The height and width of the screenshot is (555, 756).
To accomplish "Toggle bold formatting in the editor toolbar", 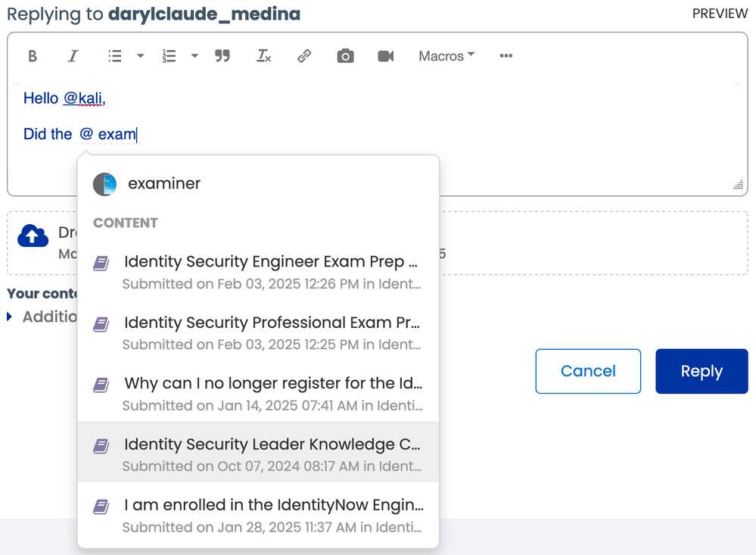I will pyautogui.click(x=33, y=56).
